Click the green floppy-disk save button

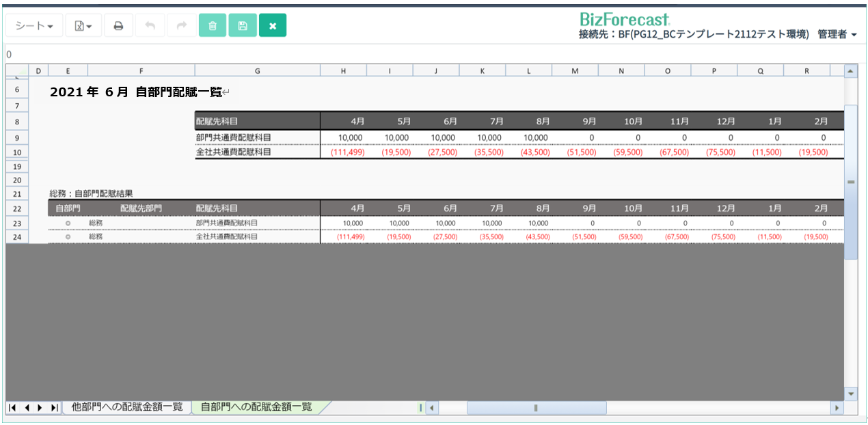pyautogui.click(x=242, y=26)
